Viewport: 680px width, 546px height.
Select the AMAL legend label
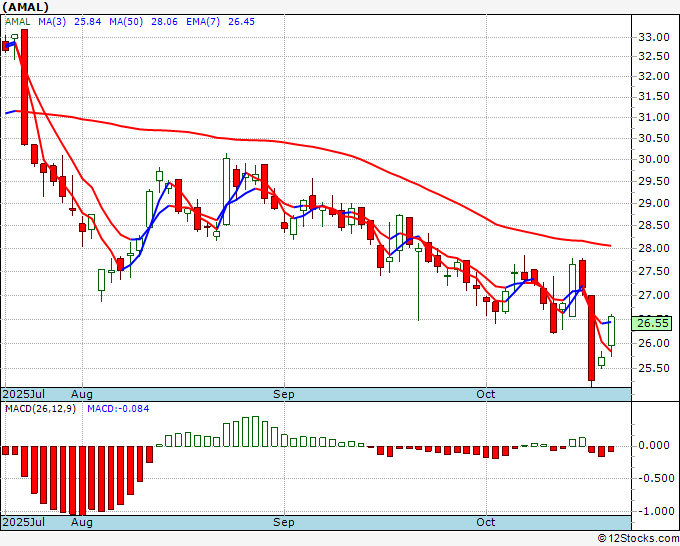(x=18, y=22)
